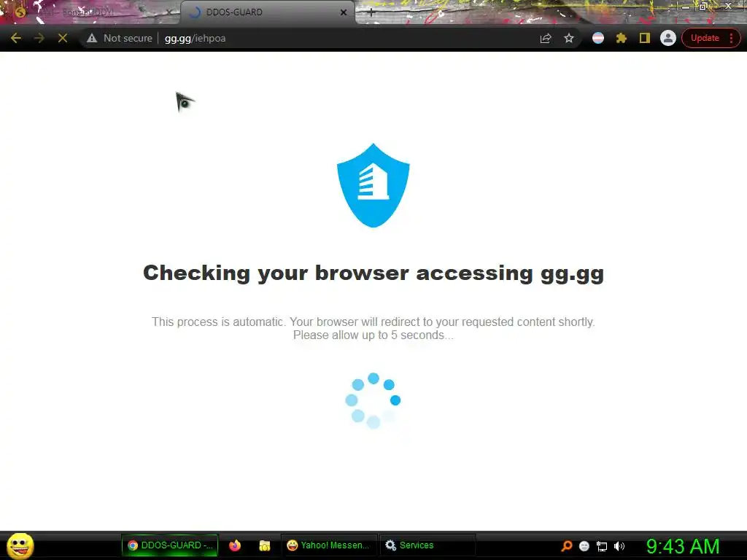
Task: Open Yahoo! Messenger taskbar item
Action: 329,545
